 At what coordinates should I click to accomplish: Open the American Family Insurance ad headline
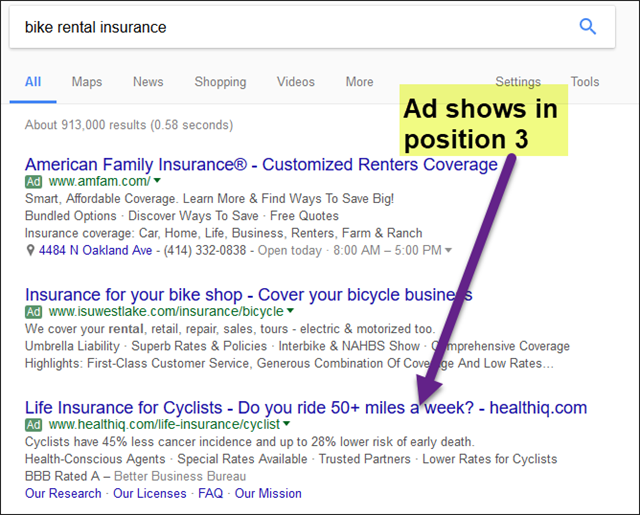pos(261,164)
